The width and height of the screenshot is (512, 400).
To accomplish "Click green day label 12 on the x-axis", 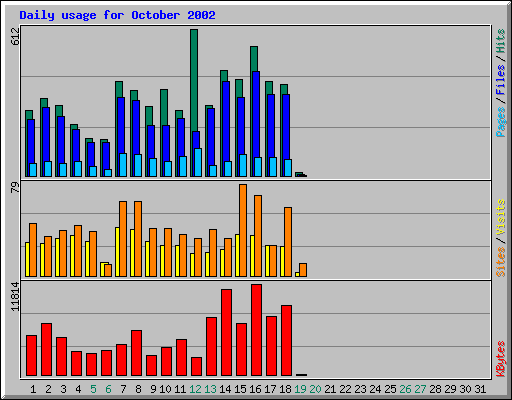I will [x=195, y=389].
